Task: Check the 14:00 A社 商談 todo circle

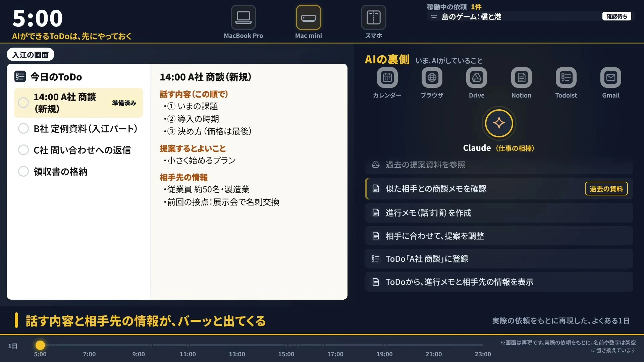Action: coord(23,103)
